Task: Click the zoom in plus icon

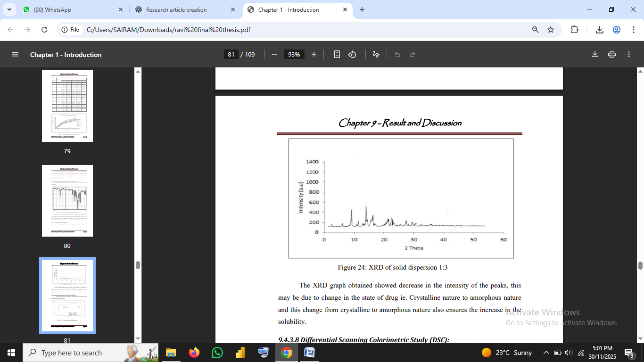Action: click(314, 55)
